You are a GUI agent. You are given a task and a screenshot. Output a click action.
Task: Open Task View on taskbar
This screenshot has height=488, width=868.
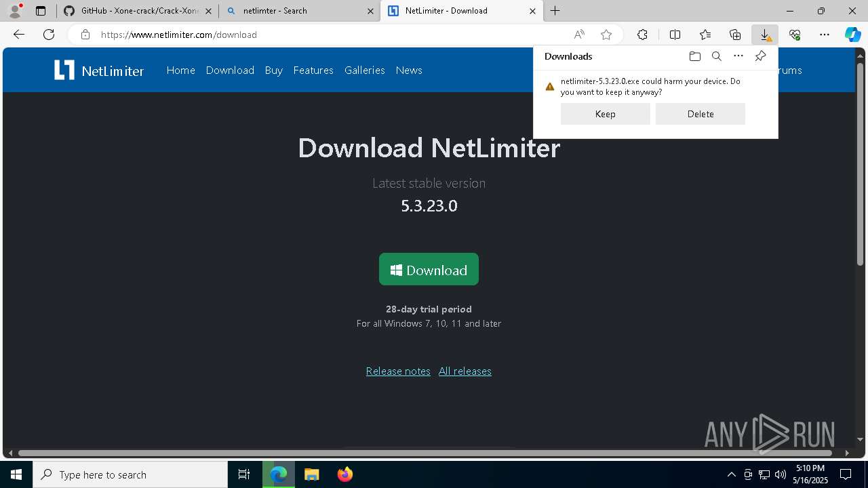coord(244,474)
